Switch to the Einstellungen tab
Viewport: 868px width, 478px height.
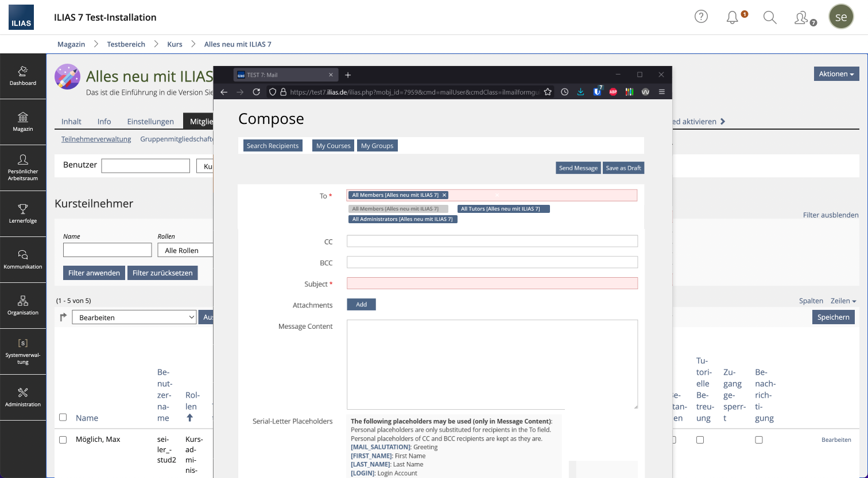click(150, 121)
